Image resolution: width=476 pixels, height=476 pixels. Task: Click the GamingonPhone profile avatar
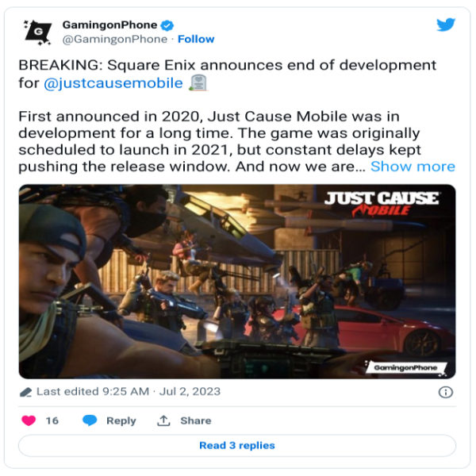point(38,33)
